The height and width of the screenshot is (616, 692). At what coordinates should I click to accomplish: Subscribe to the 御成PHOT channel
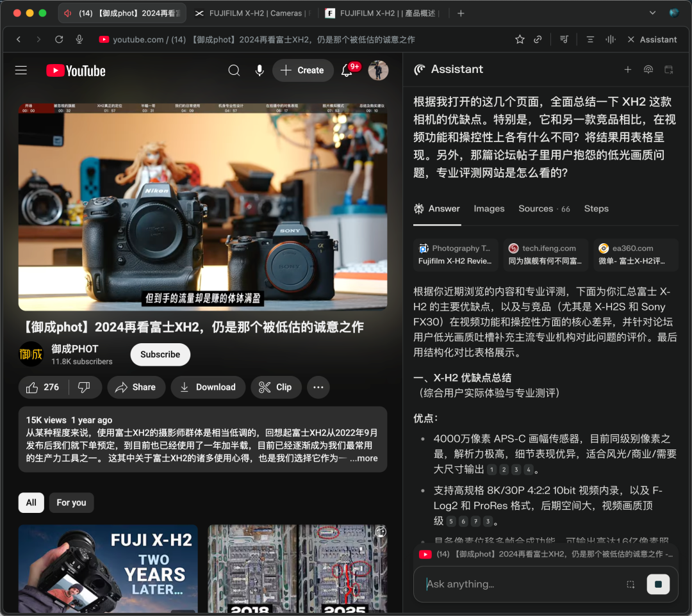pos(160,354)
